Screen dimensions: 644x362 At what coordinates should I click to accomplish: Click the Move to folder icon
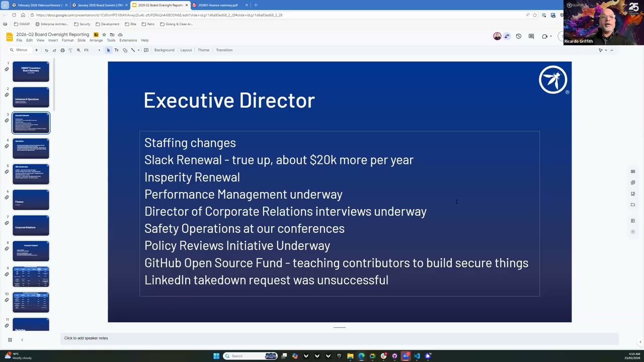[112, 35]
